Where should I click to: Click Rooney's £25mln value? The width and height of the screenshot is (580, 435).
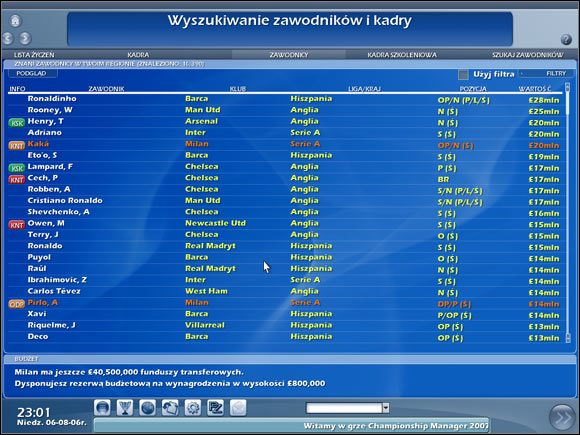click(x=544, y=111)
